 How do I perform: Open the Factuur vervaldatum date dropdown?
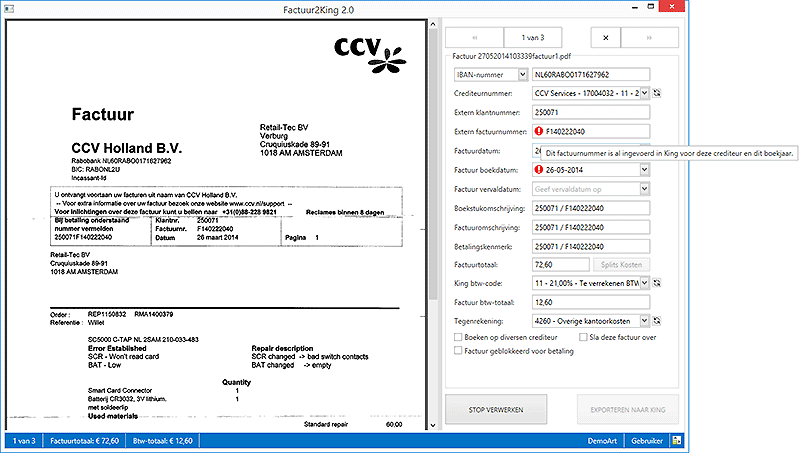pos(644,189)
